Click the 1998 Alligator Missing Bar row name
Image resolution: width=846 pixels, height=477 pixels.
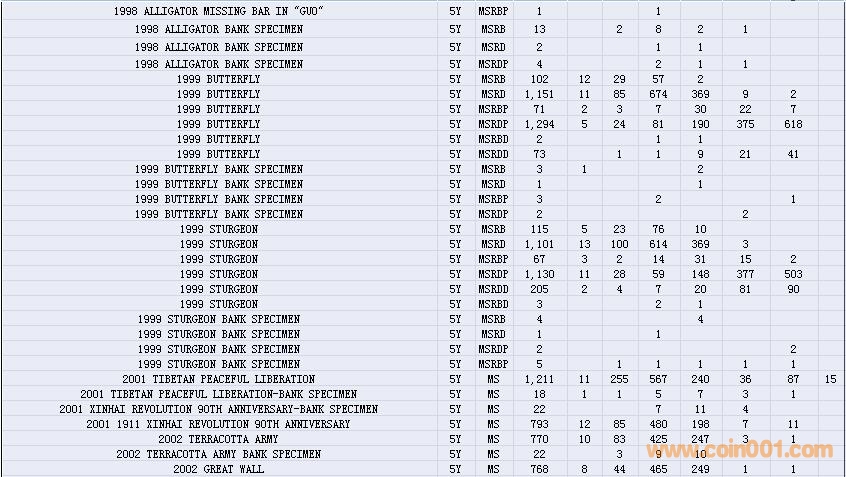(x=218, y=11)
